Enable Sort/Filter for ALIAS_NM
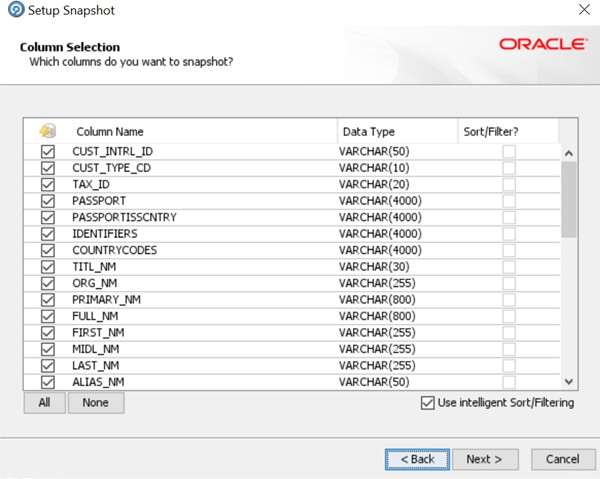 coord(509,382)
